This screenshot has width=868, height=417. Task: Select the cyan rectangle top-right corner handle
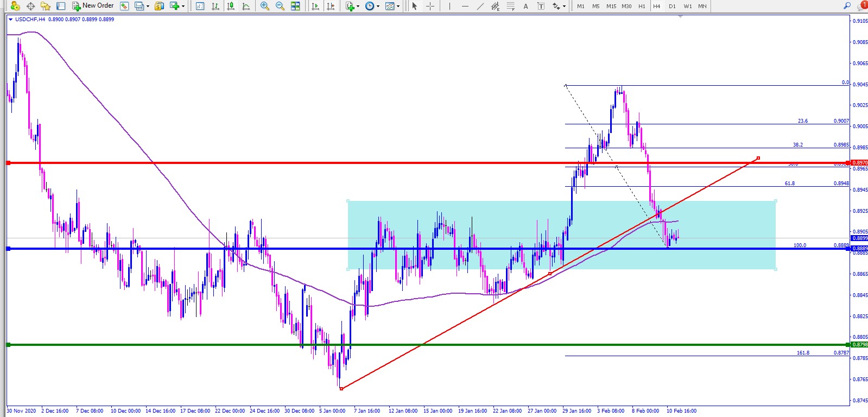click(776, 201)
